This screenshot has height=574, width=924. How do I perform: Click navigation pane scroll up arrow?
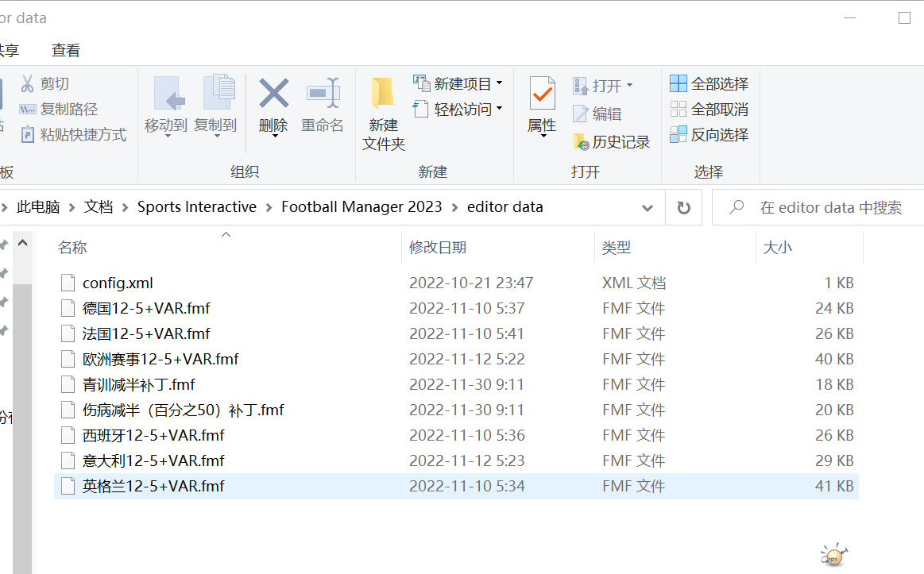(x=22, y=243)
